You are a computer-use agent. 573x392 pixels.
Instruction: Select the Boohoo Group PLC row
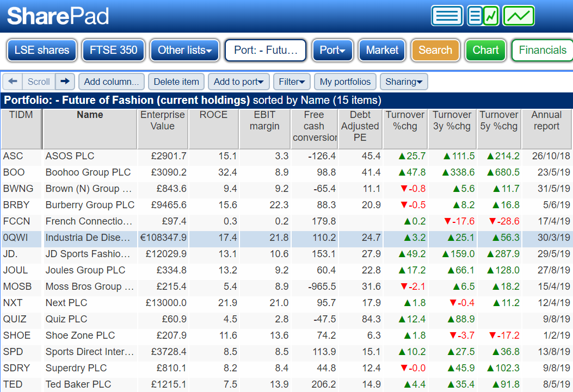coord(286,172)
